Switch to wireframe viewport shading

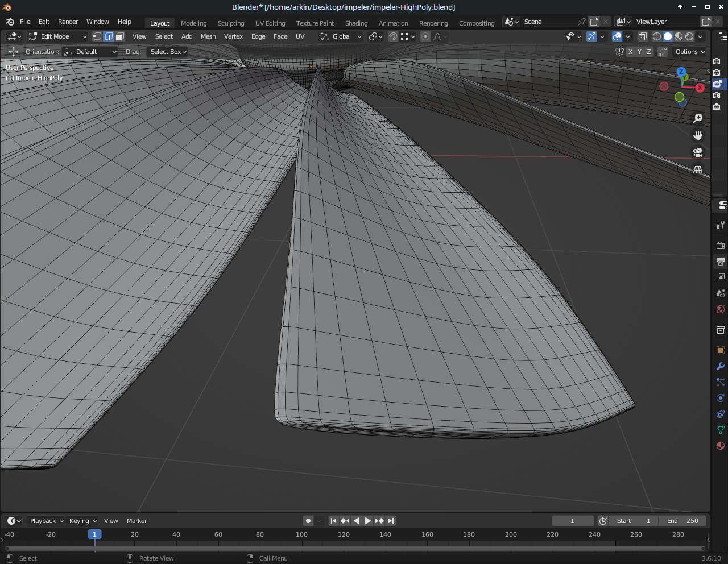pyautogui.click(x=657, y=36)
